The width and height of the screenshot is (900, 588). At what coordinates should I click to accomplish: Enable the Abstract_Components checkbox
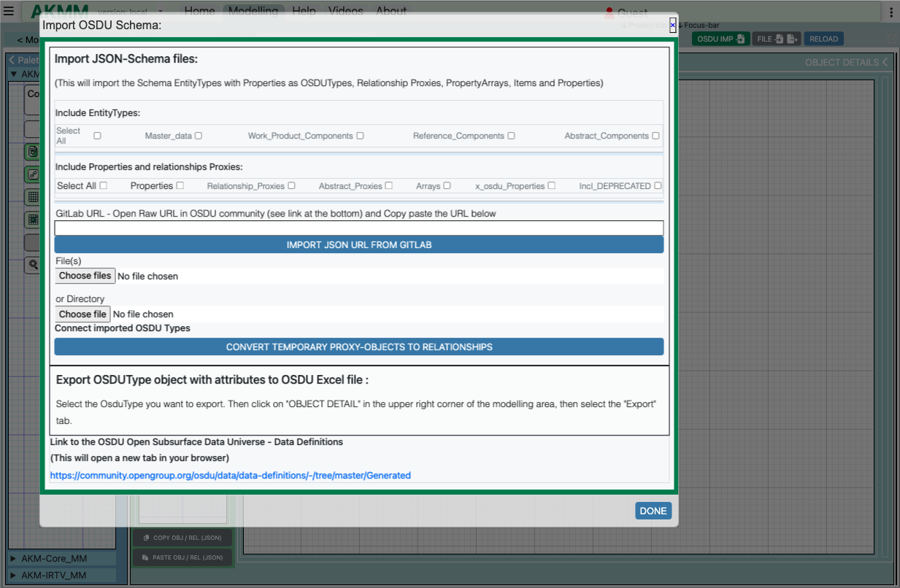click(655, 135)
